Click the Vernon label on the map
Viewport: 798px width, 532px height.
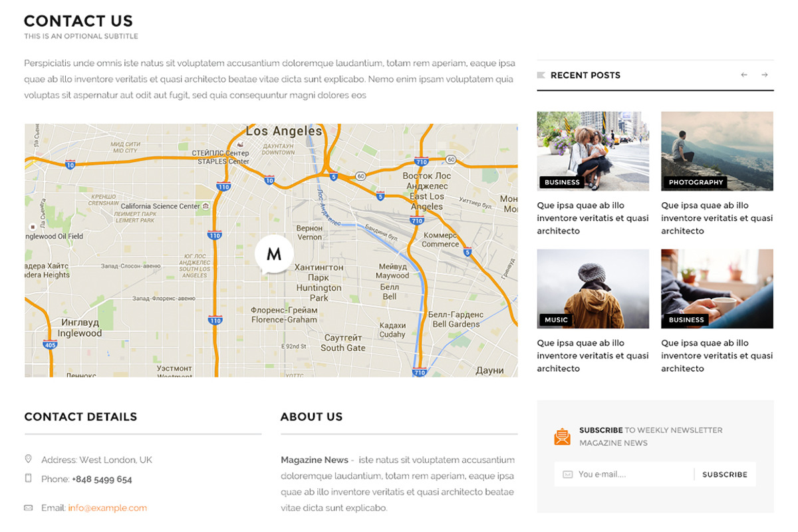pyautogui.click(x=309, y=237)
